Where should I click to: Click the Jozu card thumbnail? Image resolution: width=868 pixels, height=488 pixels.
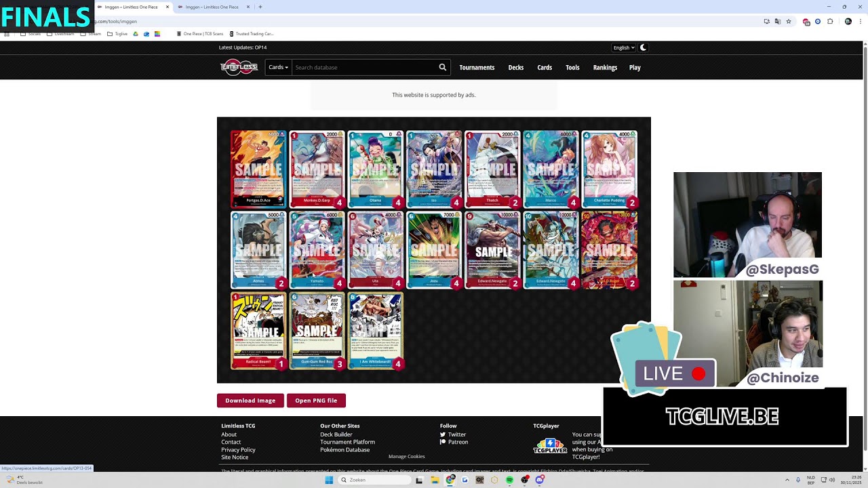pos(433,249)
